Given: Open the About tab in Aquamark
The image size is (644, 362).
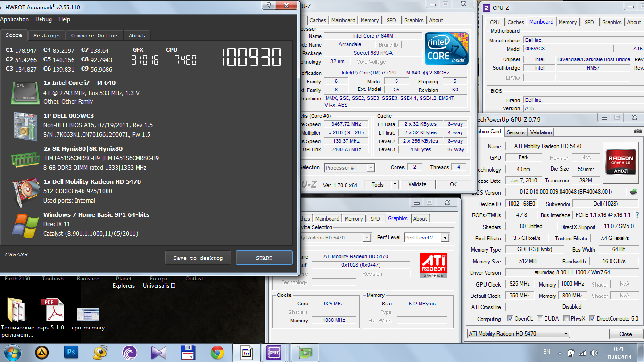Looking at the screenshot, I should coord(137,35).
